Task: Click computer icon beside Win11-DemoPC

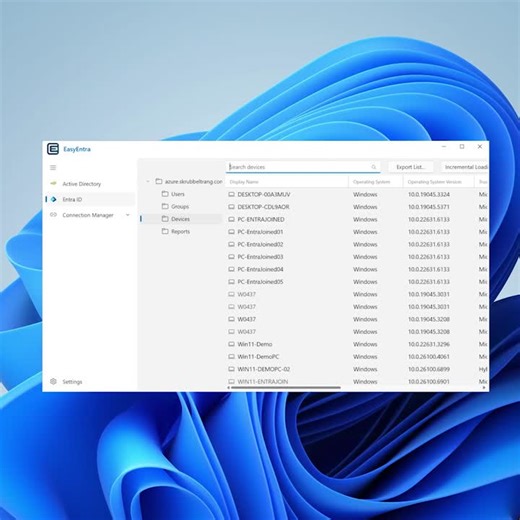Action: click(x=231, y=357)
